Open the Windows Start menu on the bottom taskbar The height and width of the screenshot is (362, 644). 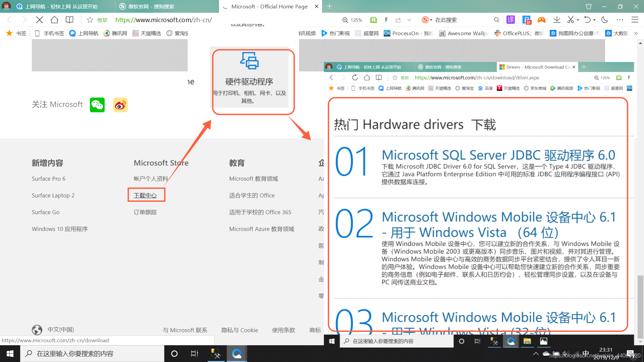(10, 354)
